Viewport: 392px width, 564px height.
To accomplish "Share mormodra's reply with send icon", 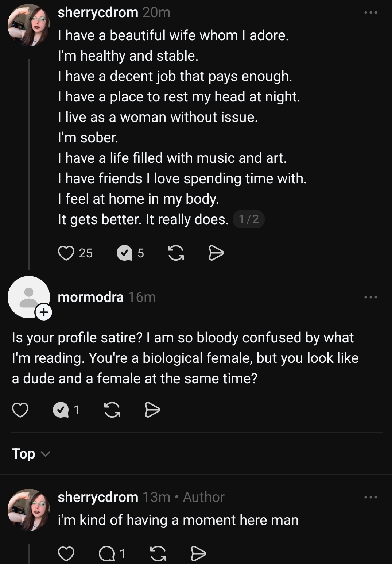I will (x=152, y=410).
